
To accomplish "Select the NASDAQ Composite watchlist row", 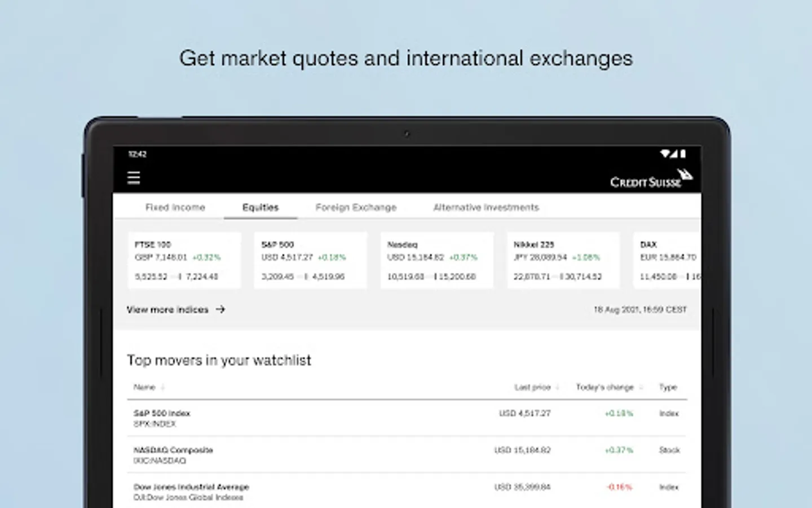I will [x=406, y=455].
